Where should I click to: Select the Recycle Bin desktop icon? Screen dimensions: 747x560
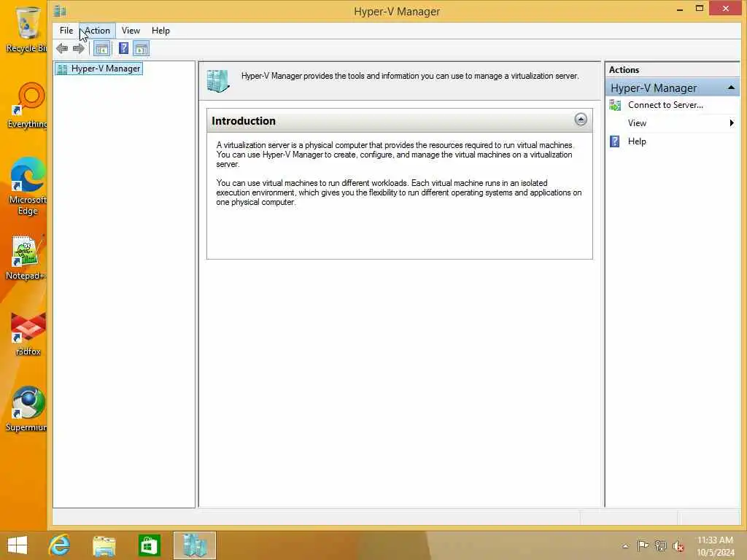(26, 30)
